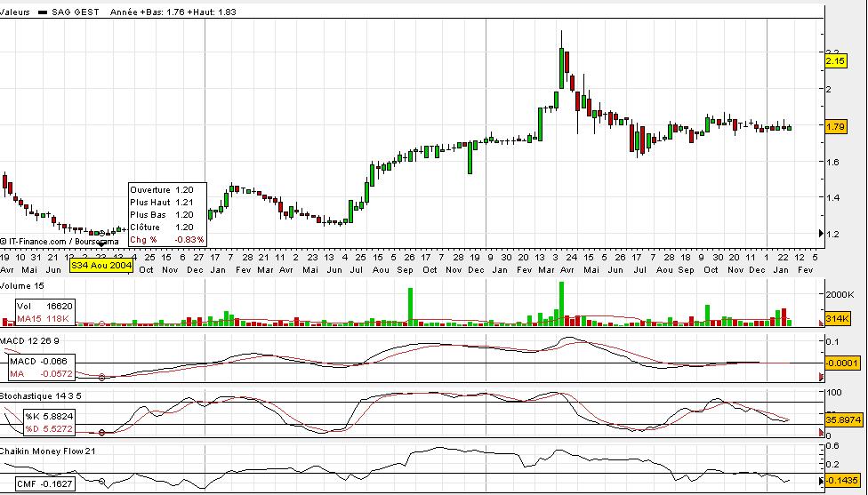
Task: Click the yellow -0.0001 MACD tag
Action: click(841, 363)
